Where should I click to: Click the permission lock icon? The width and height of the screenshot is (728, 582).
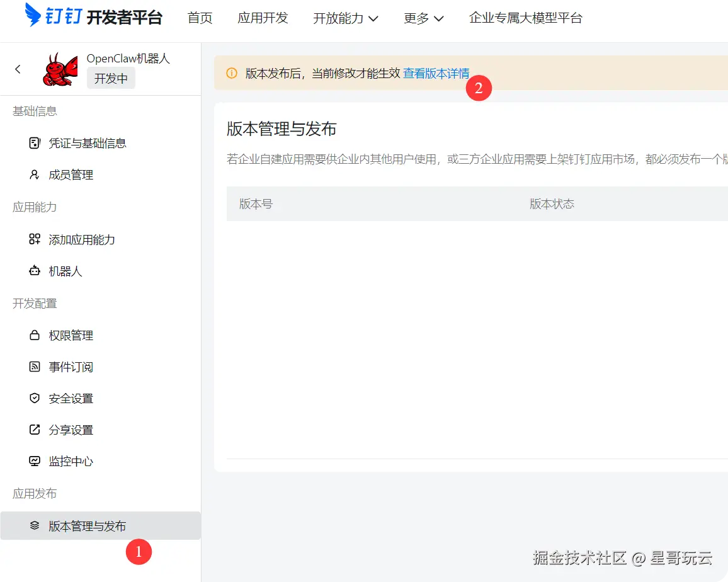point(35,335)
